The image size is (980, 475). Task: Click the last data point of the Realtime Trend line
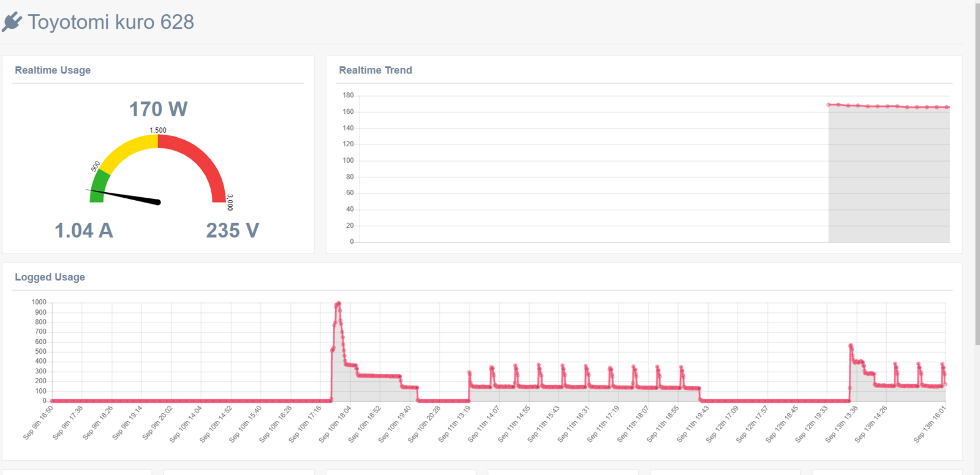pyautogui.click(x=948, y=107)
